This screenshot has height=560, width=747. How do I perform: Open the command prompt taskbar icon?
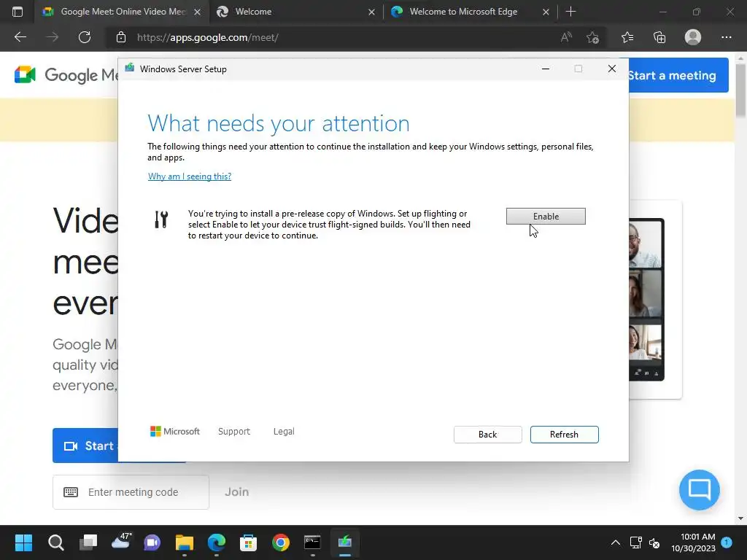[x=312, y=542]
